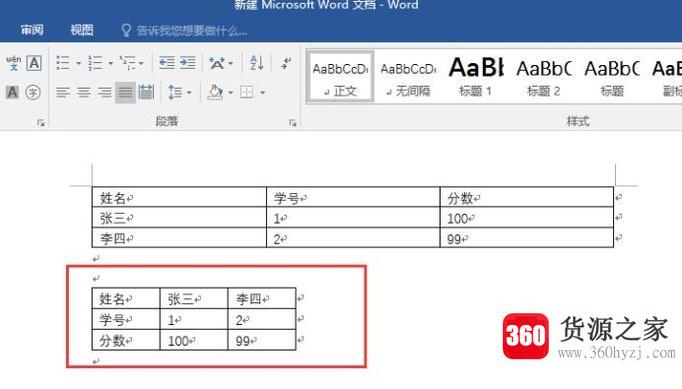Open bullet list style dropdown
The width and height of the screenshot is (682, 389).
click(79, 64)
